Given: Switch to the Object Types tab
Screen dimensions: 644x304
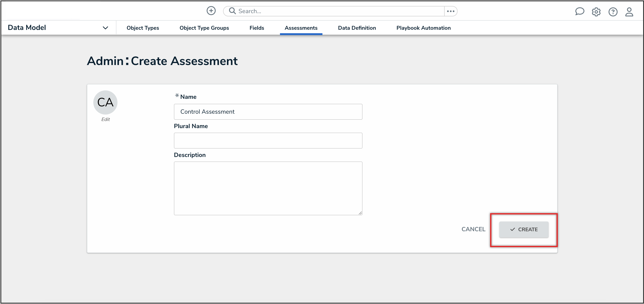Looking at the screenshot, I should (142, 28).
